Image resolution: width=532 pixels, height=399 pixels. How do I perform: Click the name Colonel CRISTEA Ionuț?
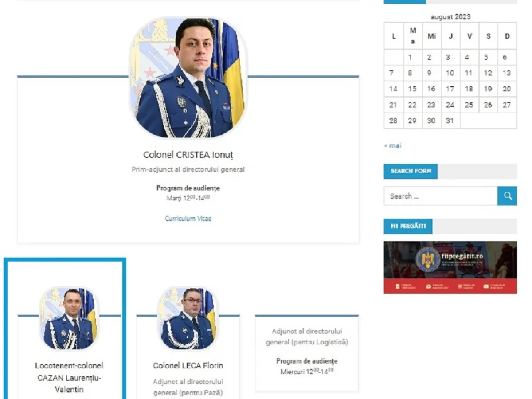pyautogui.click(x=188, y=155)
